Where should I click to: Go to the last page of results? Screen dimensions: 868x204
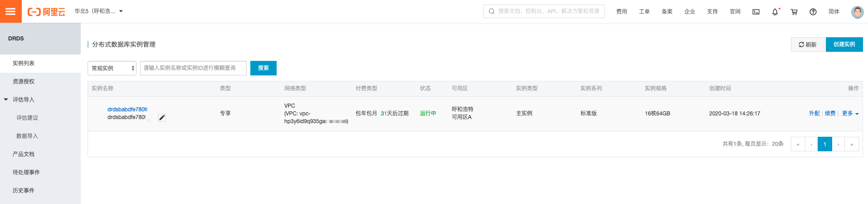tap(852, 144)
